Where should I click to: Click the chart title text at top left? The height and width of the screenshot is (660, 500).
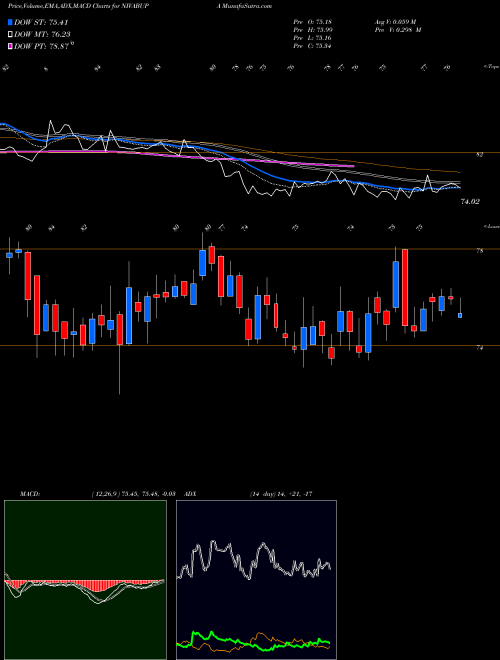[x=78, y=6]
